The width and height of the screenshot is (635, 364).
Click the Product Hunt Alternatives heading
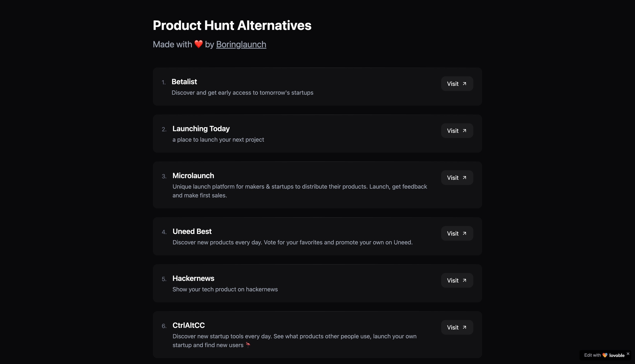[232, 25]
